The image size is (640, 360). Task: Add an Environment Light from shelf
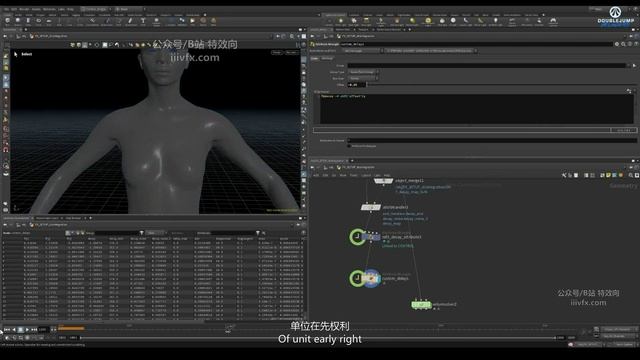pos(428,21)
